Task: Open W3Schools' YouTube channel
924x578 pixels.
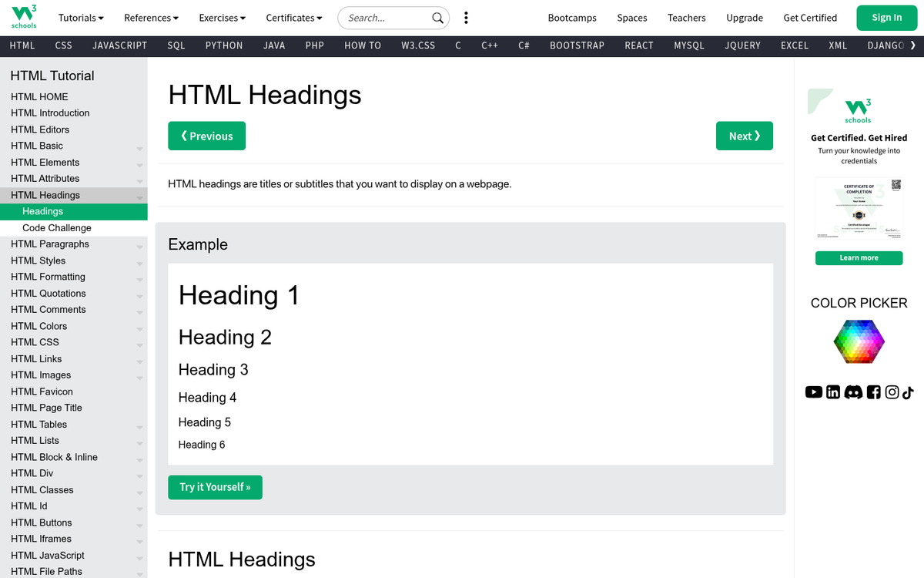Action: (813, 392)
